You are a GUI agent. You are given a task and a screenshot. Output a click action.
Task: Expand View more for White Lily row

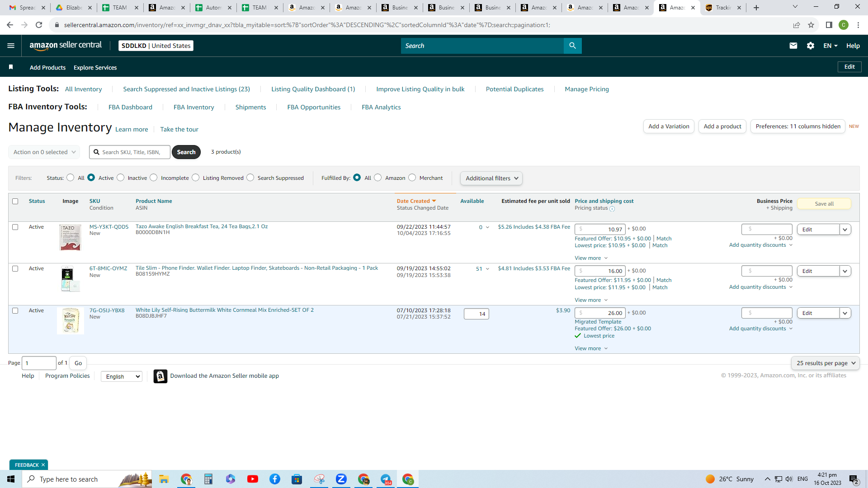(x=591, y=348)
